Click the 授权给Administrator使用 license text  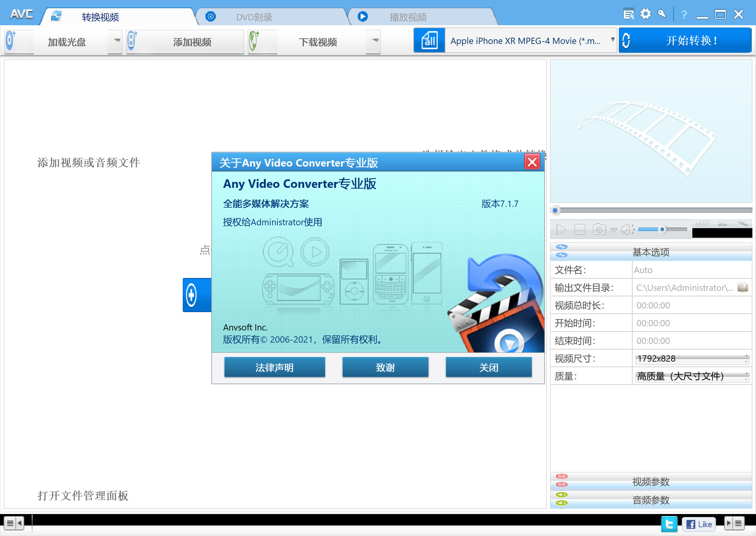point(272,222)
